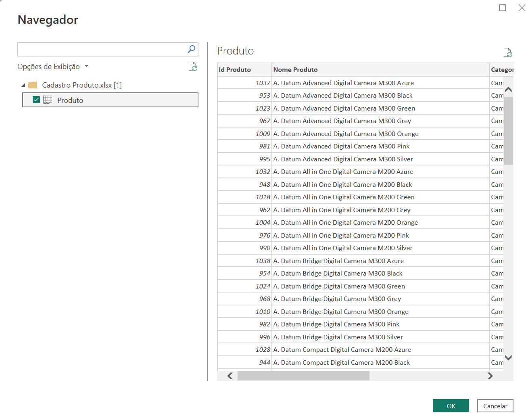Click Id Produto cell 1009
The image size is (528, 420).
244,134
